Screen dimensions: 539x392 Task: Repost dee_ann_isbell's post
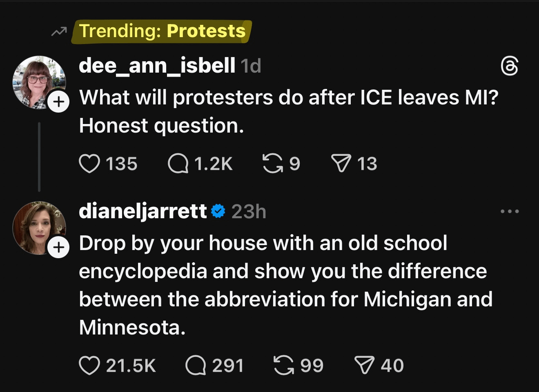pos(272,164)
